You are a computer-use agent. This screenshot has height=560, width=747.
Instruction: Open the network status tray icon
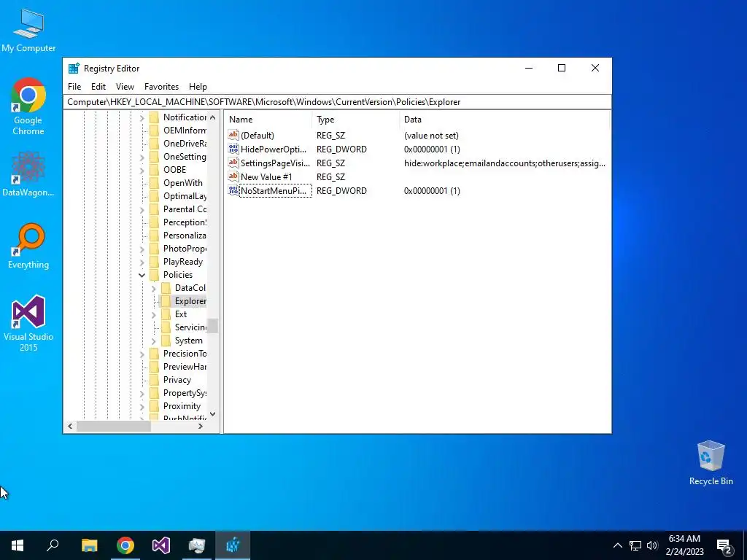[x=635, y=545]
